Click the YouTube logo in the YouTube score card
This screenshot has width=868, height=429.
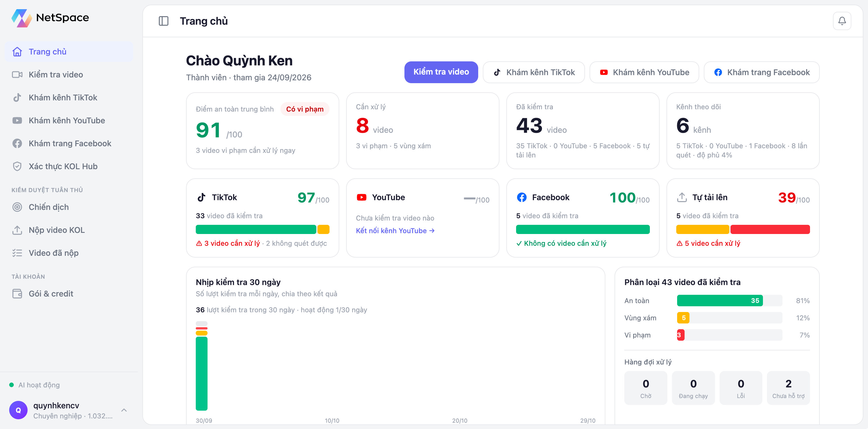(x=362, y=197)
